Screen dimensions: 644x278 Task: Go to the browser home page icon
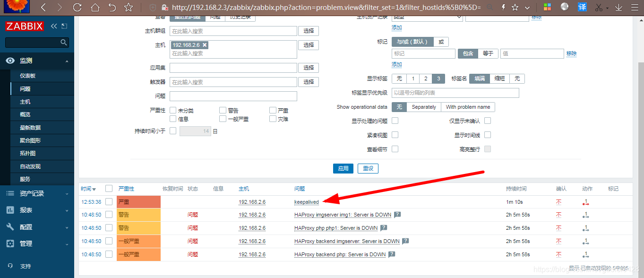95,8
